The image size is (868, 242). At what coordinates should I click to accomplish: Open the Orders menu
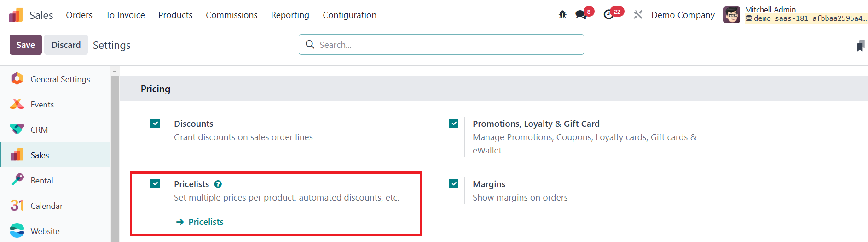[x=79, y=15]
